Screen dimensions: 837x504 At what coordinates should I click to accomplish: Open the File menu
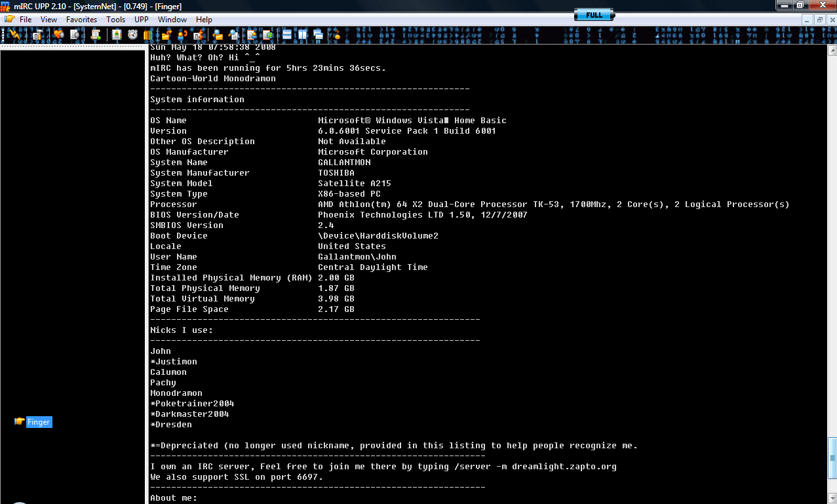tap(26, 20)
